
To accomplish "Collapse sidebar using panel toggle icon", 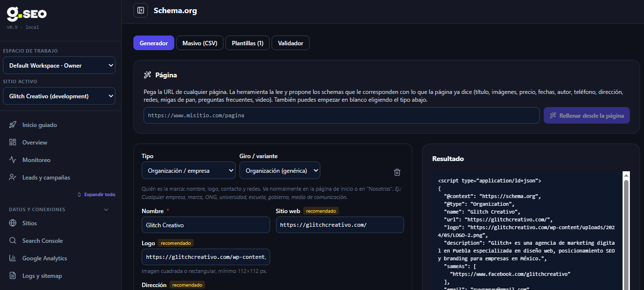I will [141, 10].
